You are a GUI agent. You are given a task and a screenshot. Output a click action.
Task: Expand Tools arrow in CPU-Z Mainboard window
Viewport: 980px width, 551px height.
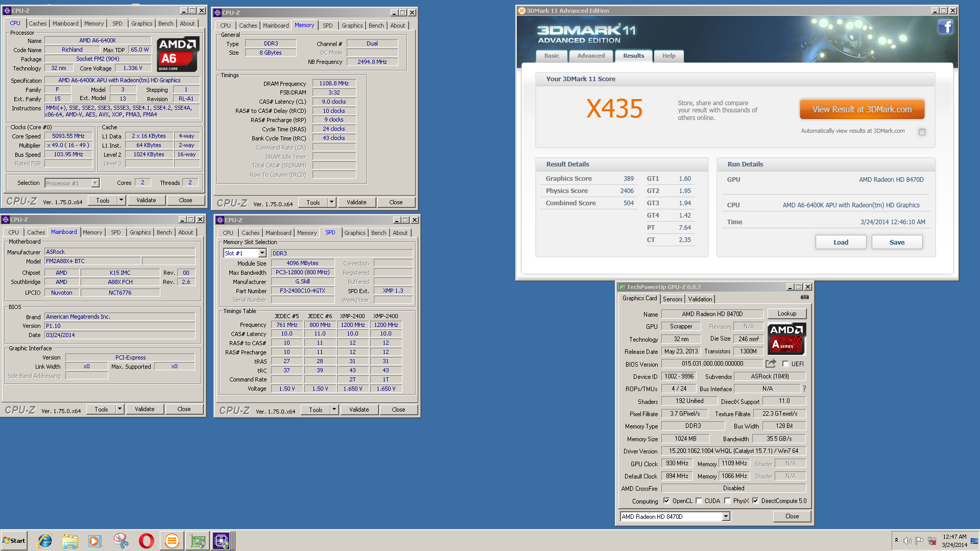[120, 409]
